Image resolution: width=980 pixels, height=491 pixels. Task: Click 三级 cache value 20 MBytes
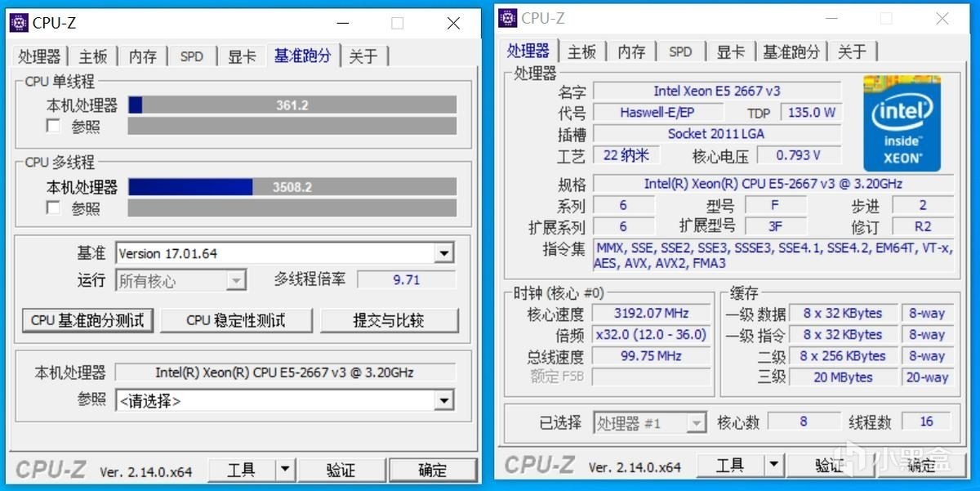(x=843, y=377)
